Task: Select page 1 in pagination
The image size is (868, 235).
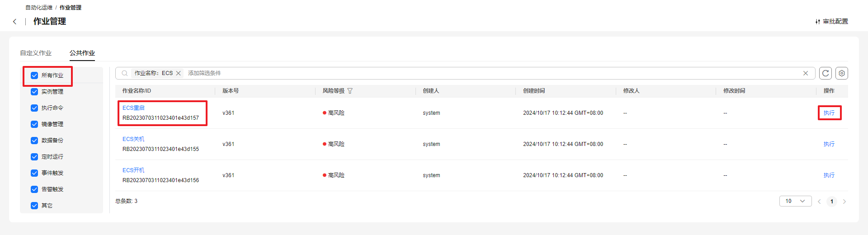Action: pyautogui.click(x=832, y=202)
